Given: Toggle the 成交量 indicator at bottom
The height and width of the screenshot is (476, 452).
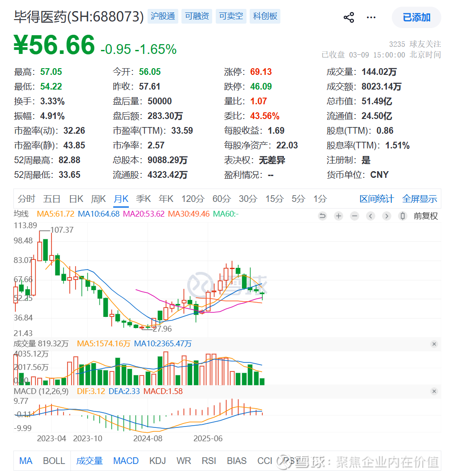Looking at the screenshot, I should 89,461.
